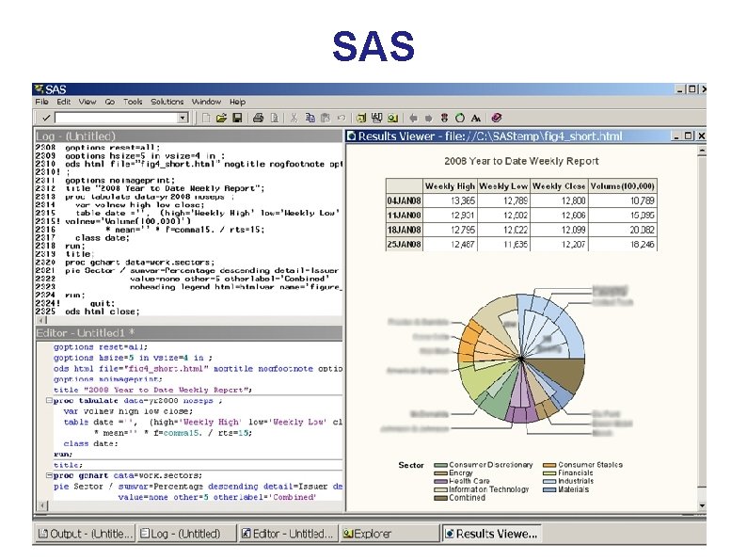Open the Help menu

(237, 102)
